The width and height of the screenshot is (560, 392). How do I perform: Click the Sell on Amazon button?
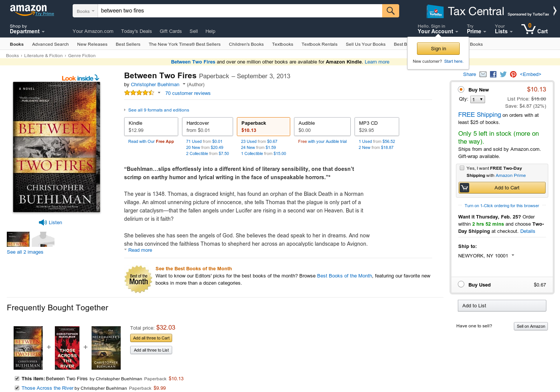point(531,326)
